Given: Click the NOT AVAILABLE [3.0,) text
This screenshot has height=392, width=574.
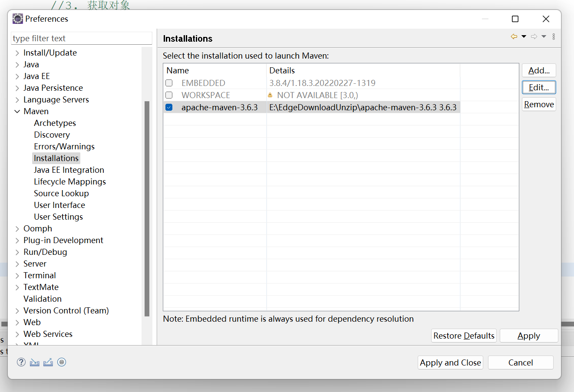Looking at the screenshot, I should [x=317, y=95].
